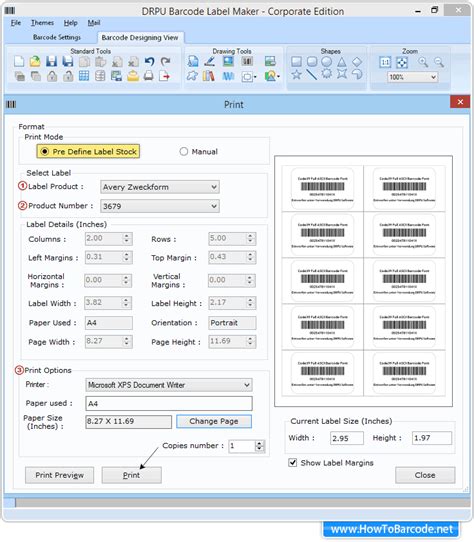Choose the Arc shape

[357, 74]
